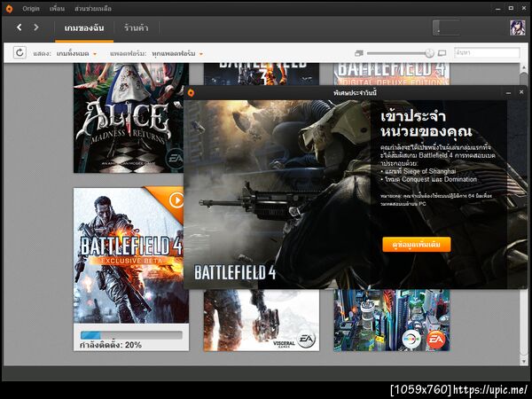Click the Origin logo icon in title bar
Image resolution: width=532 pixels, height=399 pixels.
(x=9, y=9)
